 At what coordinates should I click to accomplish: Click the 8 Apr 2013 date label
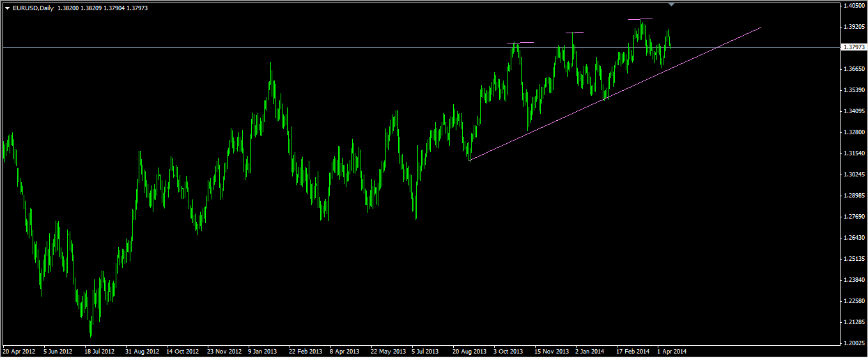(345, 352)
